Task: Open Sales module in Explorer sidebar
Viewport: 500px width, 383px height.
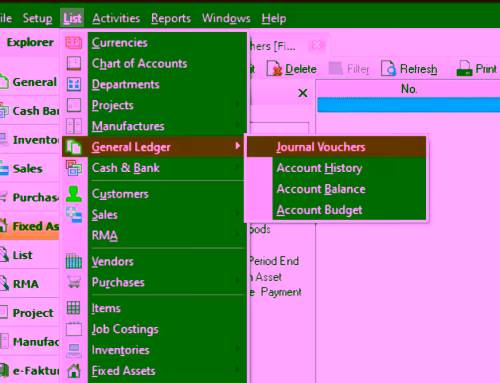Action: (x=29, y=169)
